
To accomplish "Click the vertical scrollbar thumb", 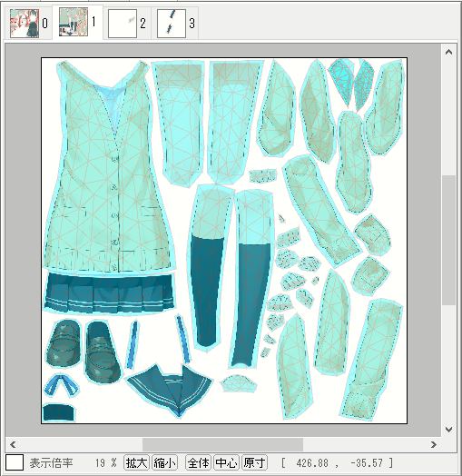I will coord(448,240).
